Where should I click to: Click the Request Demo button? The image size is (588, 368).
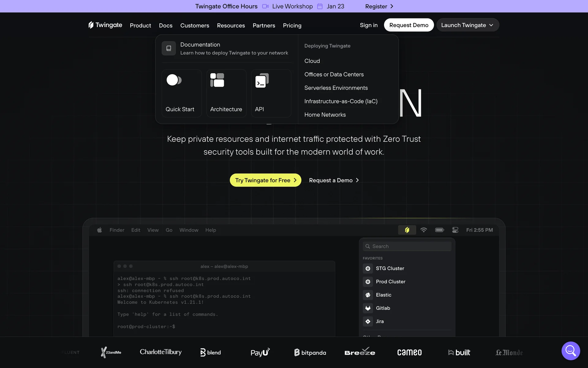409,25
